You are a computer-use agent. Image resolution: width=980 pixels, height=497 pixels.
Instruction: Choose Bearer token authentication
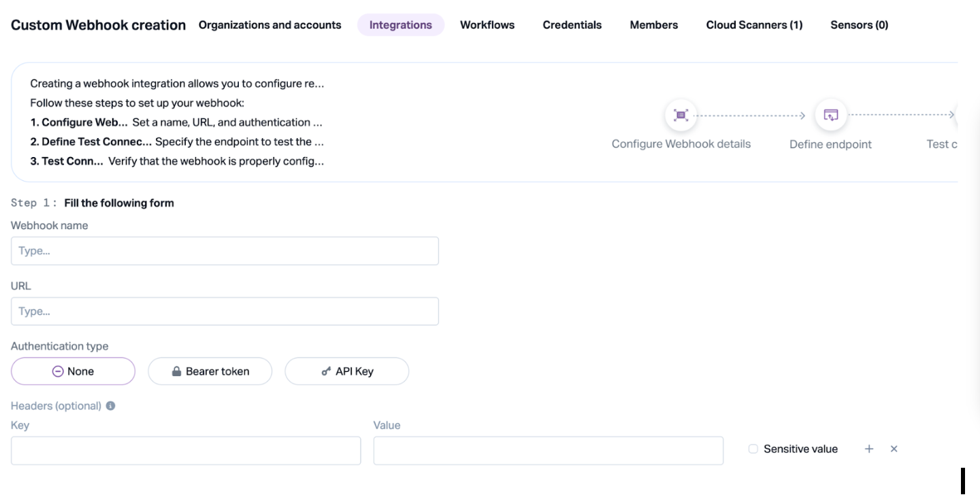[x=210, y=371]
